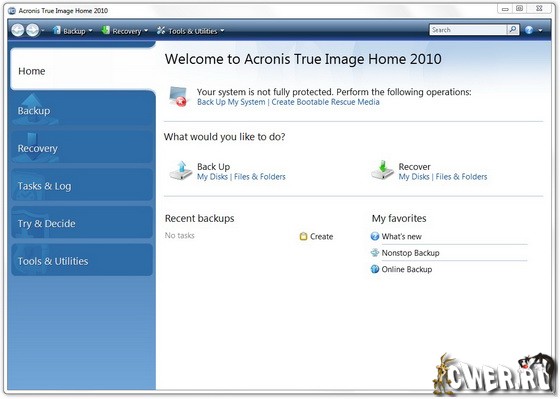Open the Nonstop Backup favorite
The image size is (560, 399).
(x=410, y=253)
